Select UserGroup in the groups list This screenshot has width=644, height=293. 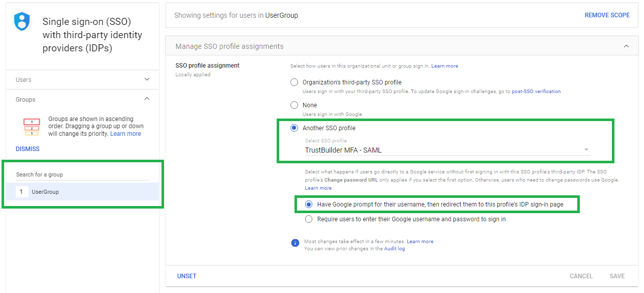click(x=45, y=192)
